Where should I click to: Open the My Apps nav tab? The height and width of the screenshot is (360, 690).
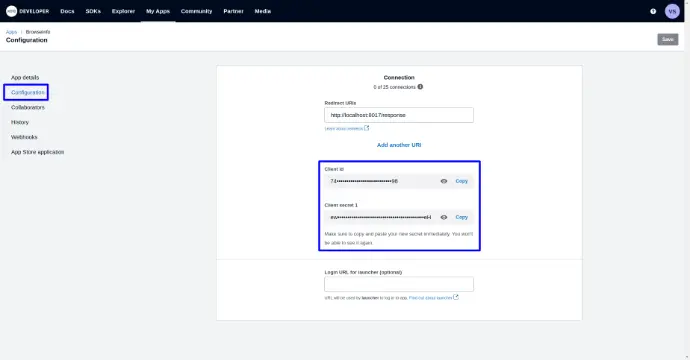pyautogui.click(x=158, y=11)
